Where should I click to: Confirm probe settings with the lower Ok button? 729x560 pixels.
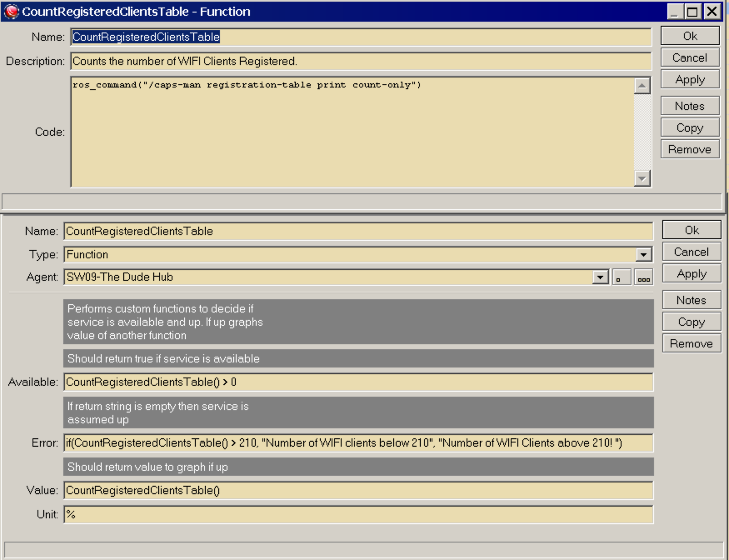pyautogui.click(x=691, y=230)
